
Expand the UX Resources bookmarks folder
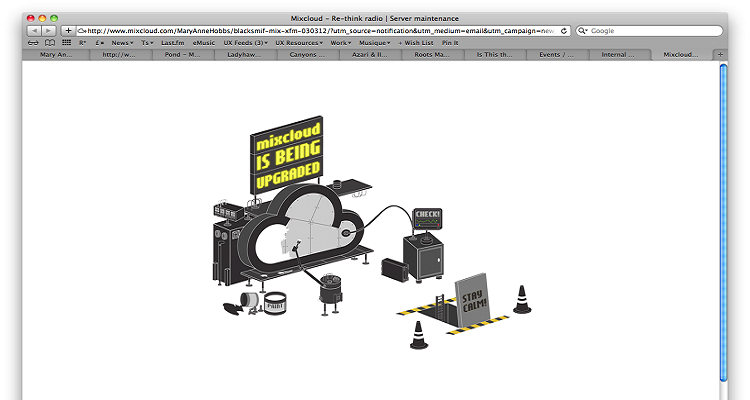click(299, 43)
